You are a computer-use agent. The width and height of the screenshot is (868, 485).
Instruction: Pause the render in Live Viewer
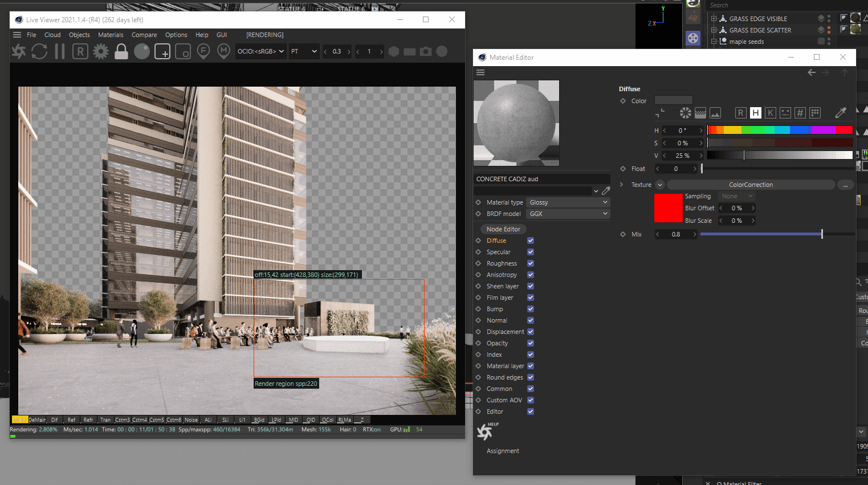pyautogui.click(x=60, y=51)
